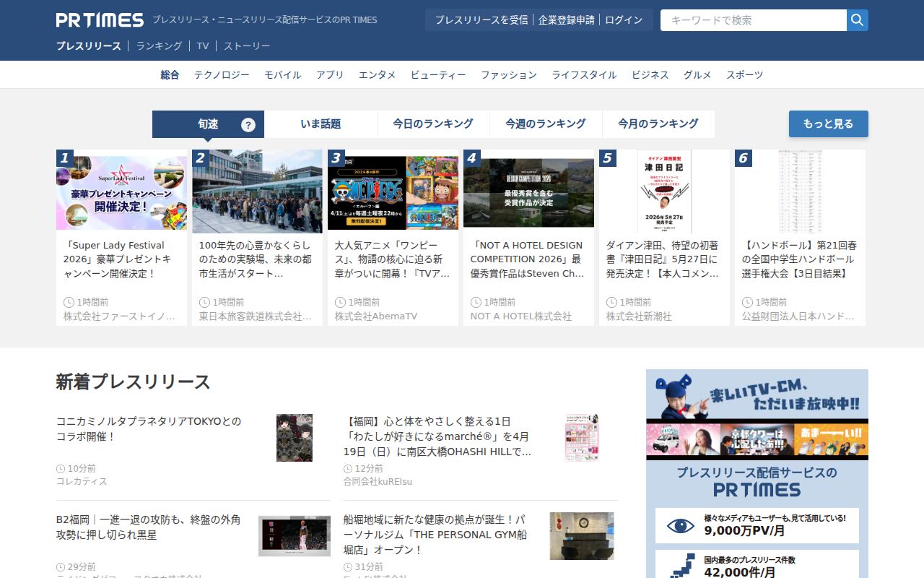
Task: Focus the キーワードで検索 search field
Action: click(x=754, y=20)
